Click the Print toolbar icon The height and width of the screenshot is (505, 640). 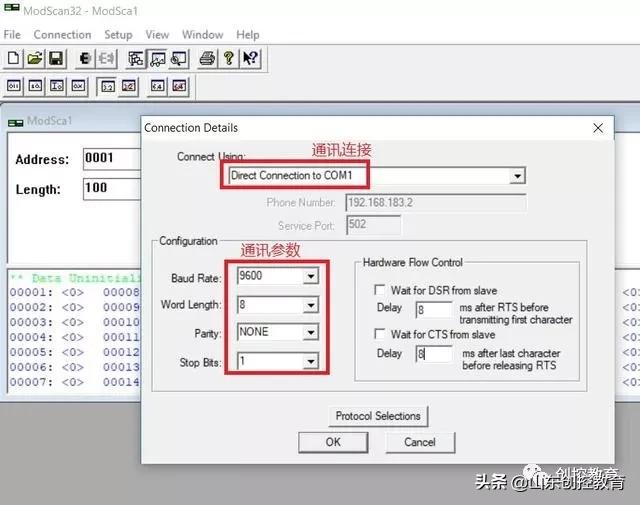coord(207,59)
